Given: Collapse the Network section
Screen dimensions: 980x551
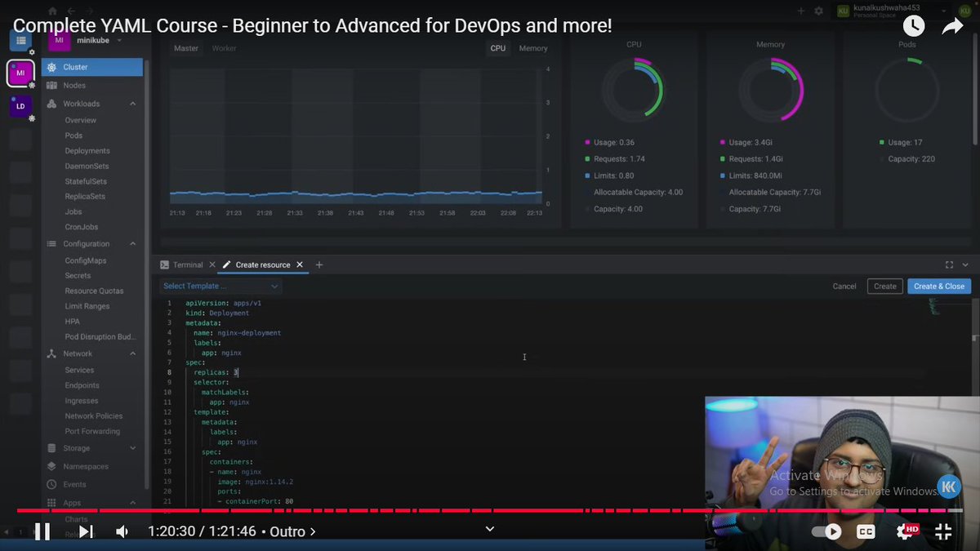Looking at the screenshot, I should click(x=133, y=353).
